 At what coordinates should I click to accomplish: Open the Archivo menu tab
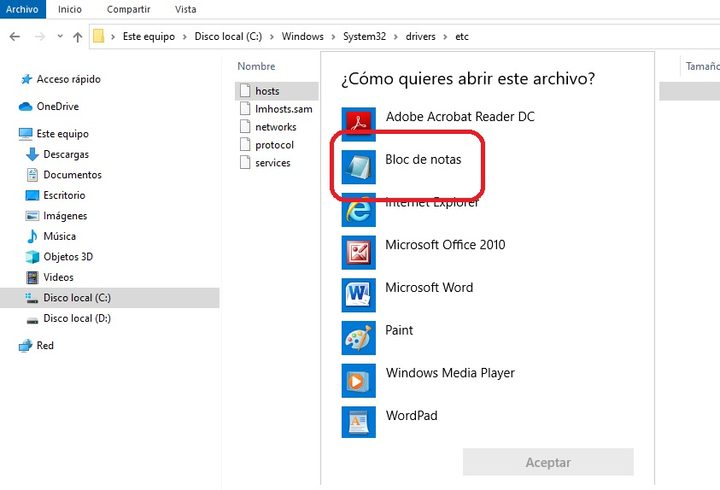[22, 9]
